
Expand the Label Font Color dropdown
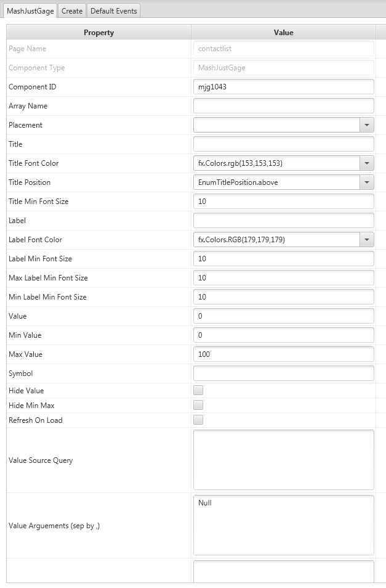pyautogui.click(x=367, y=240)
